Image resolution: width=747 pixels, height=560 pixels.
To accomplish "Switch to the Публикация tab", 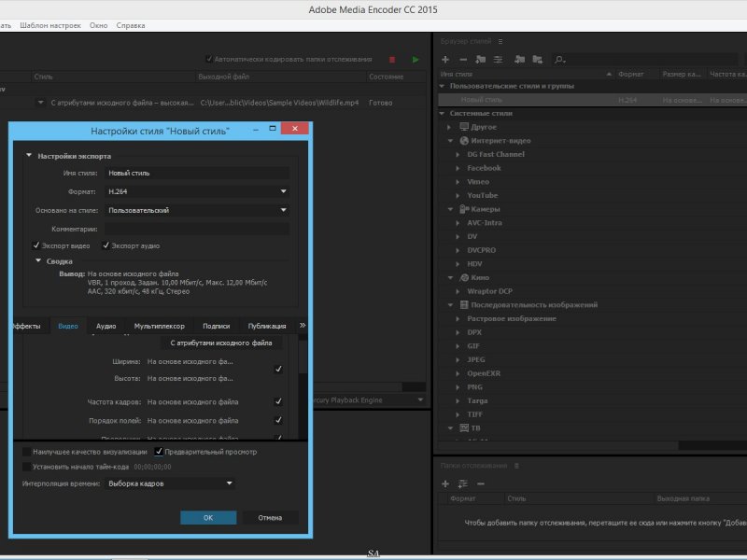I will point(267,326).
